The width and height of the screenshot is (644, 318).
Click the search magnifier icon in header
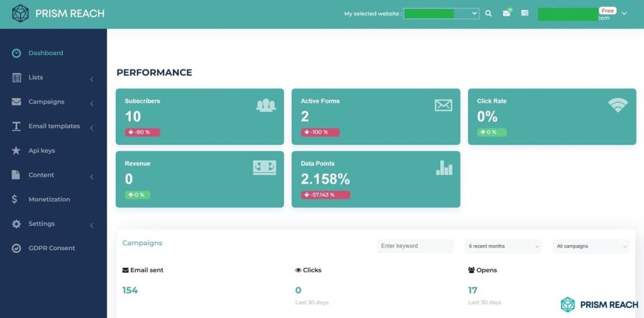(x=489, y=13)
